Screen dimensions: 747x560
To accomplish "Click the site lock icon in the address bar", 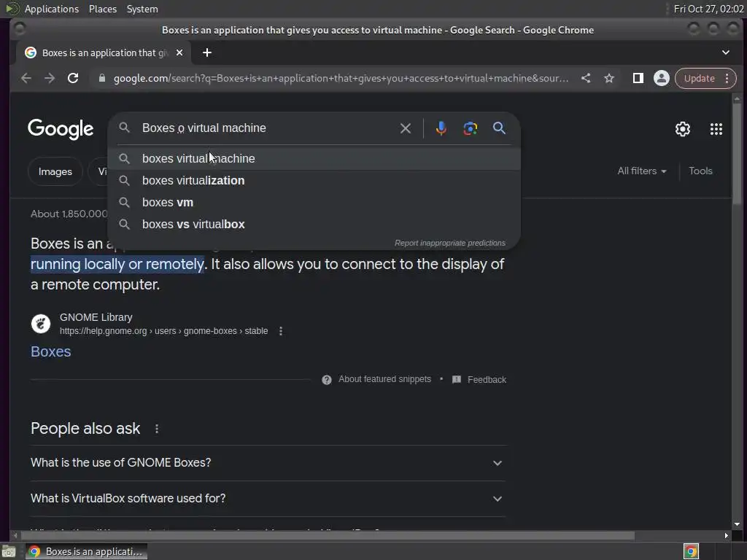I will coord(101,78).
